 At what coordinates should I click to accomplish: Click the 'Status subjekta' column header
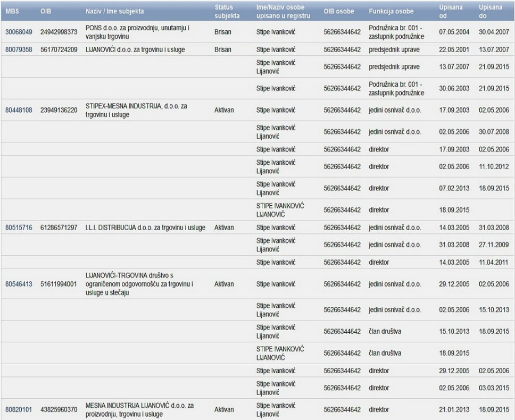pos(227,12)
